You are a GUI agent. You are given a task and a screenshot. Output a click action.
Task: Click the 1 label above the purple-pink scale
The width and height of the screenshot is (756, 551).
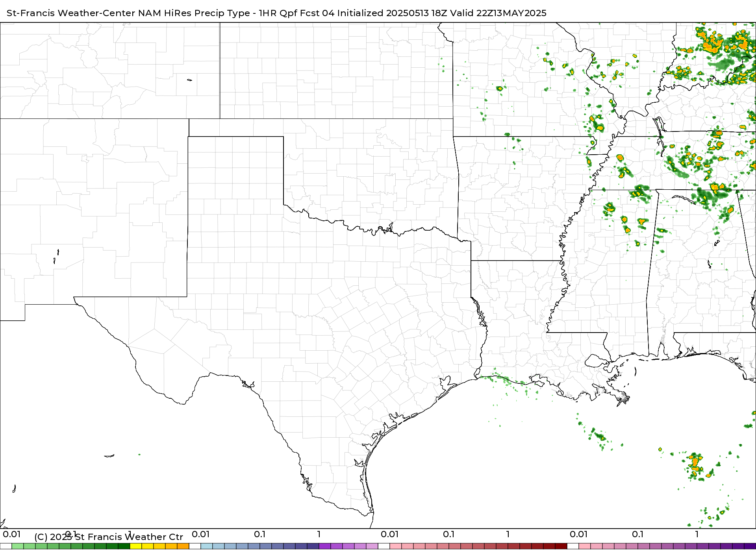click(x=697, y=534)
